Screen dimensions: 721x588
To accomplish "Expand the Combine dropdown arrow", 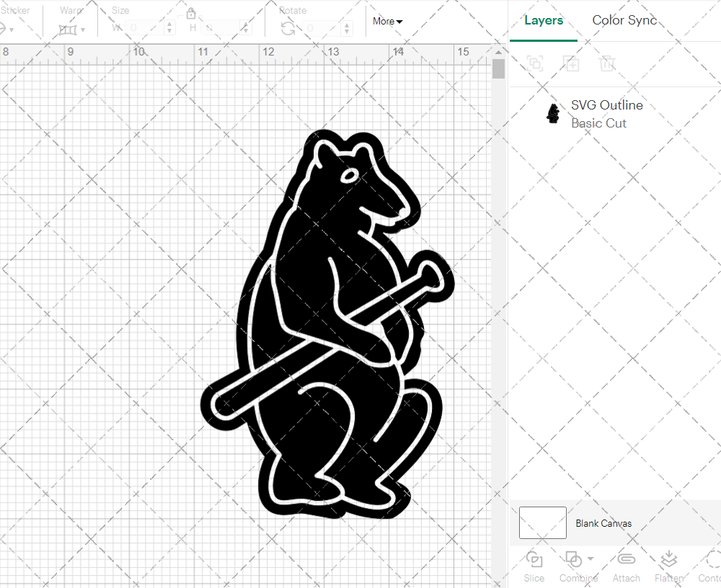I will coord(590,559).
